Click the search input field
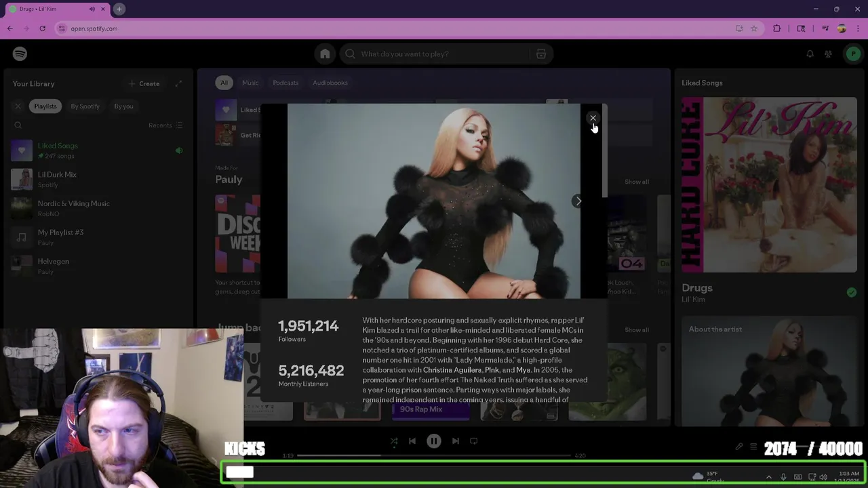The height and width of the screenshot is (488, 868). point(444,54)
